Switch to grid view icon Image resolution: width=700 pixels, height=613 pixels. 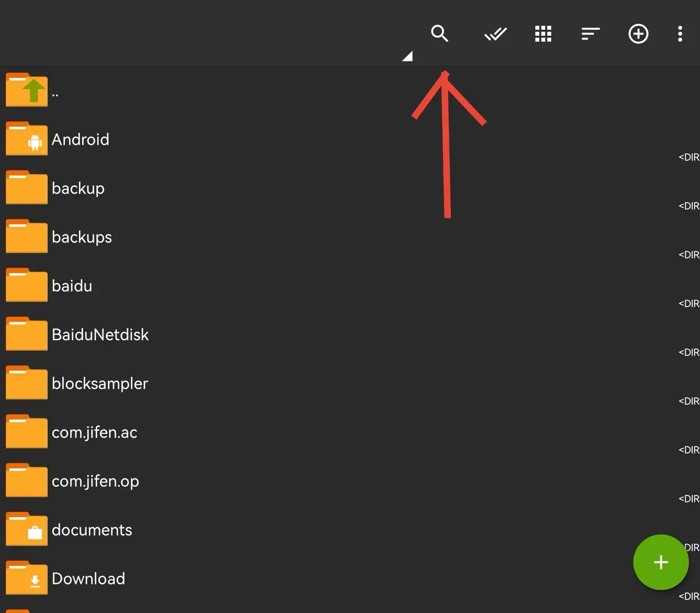(x=543, y=34)
